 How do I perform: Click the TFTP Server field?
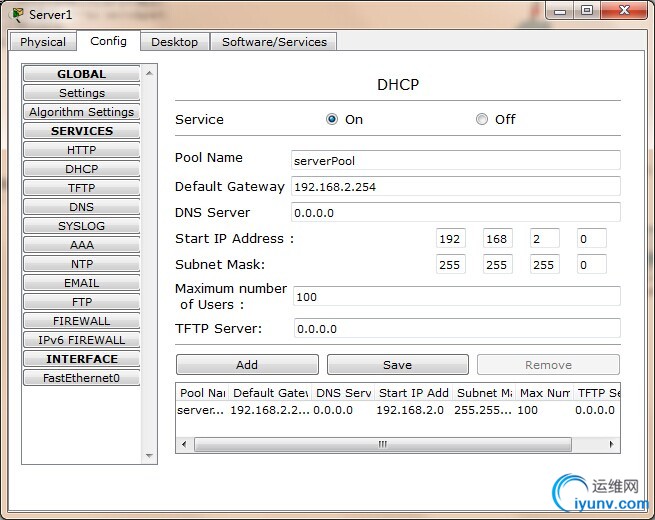(x=457, y=328)
